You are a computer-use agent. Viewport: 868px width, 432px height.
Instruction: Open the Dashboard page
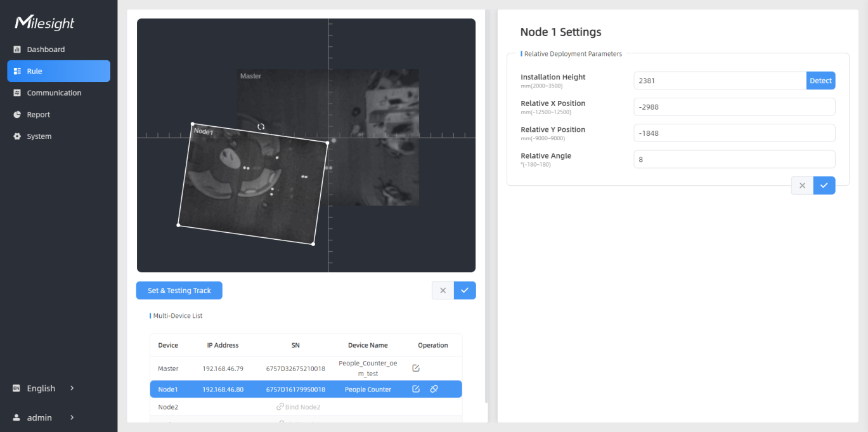click(x=46, y=49)
